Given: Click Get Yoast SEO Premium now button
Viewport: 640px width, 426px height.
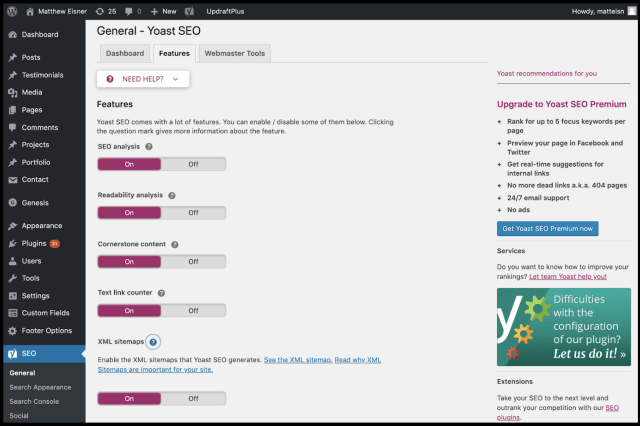Looking at the screenshot, I should tap(548, 229).
